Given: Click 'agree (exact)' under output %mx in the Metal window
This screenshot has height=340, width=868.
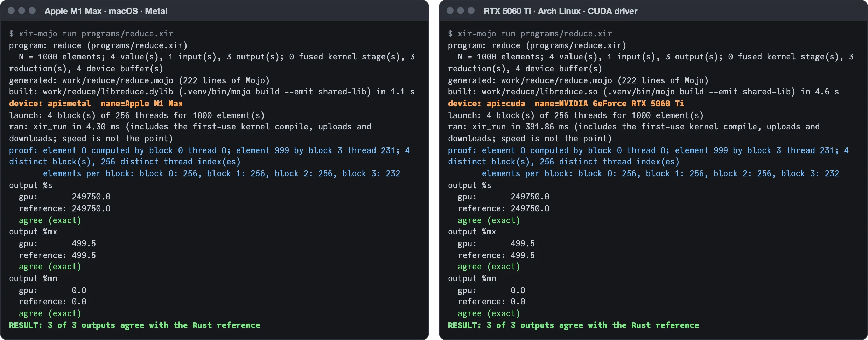Looking at the screenshot, I should [50, 267].
